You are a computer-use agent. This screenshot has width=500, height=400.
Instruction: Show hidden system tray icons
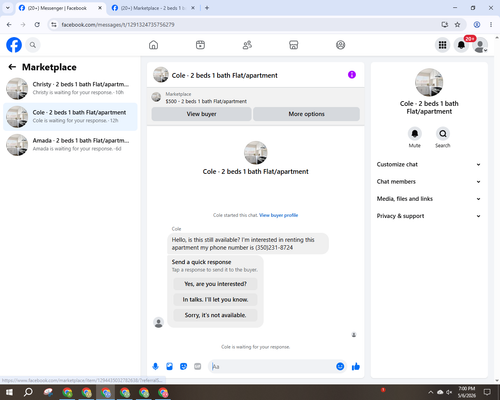430,392
